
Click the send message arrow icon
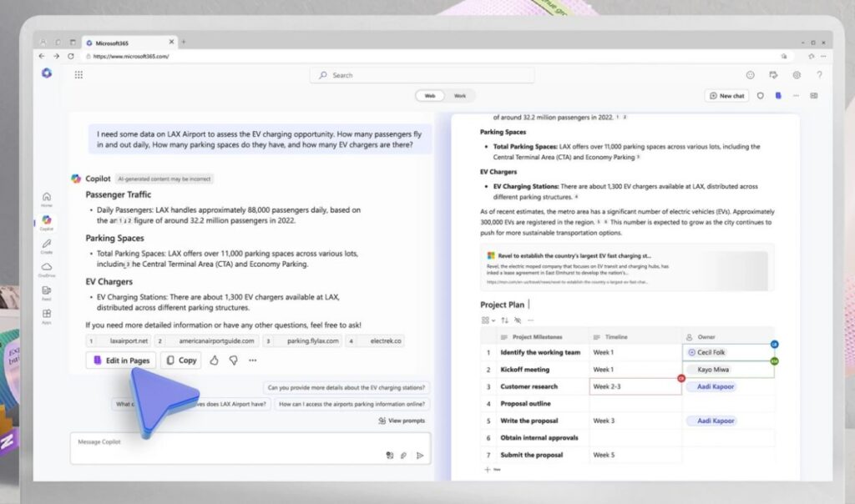pos(420,456)
